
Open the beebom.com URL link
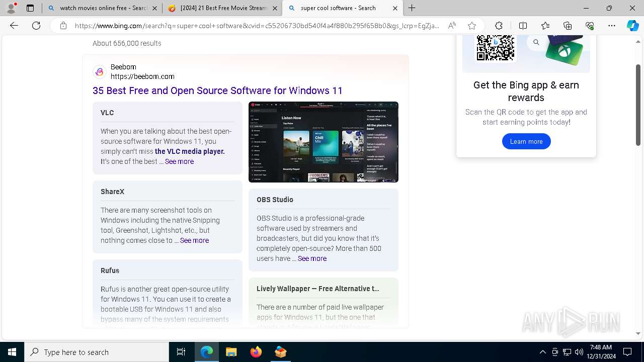click(x=142, y=76)
